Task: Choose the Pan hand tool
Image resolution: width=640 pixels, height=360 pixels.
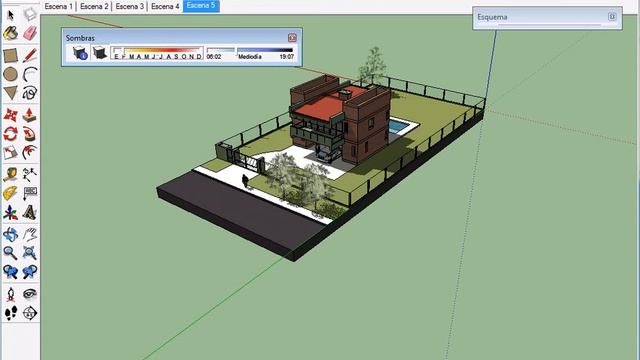Action: point(30,235)
